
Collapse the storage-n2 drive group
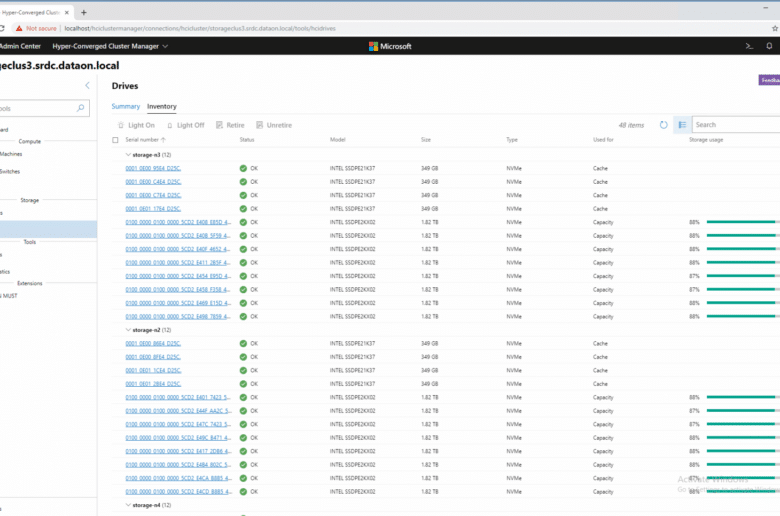point(128,330)
